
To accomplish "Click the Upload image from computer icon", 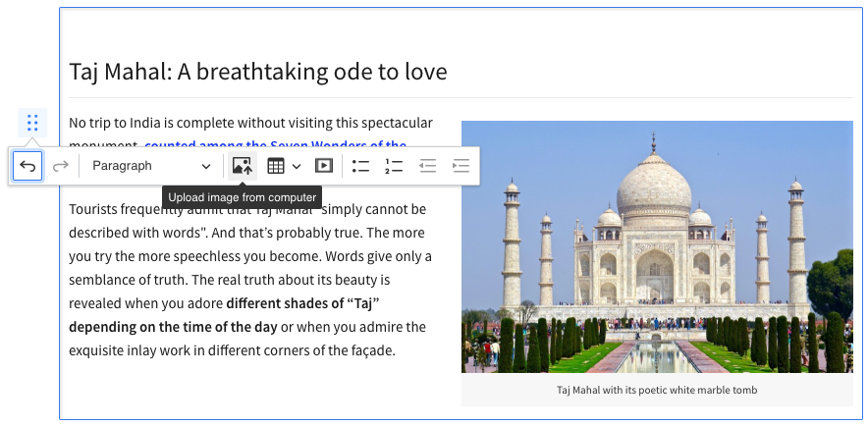I will [x=242, y=166].
